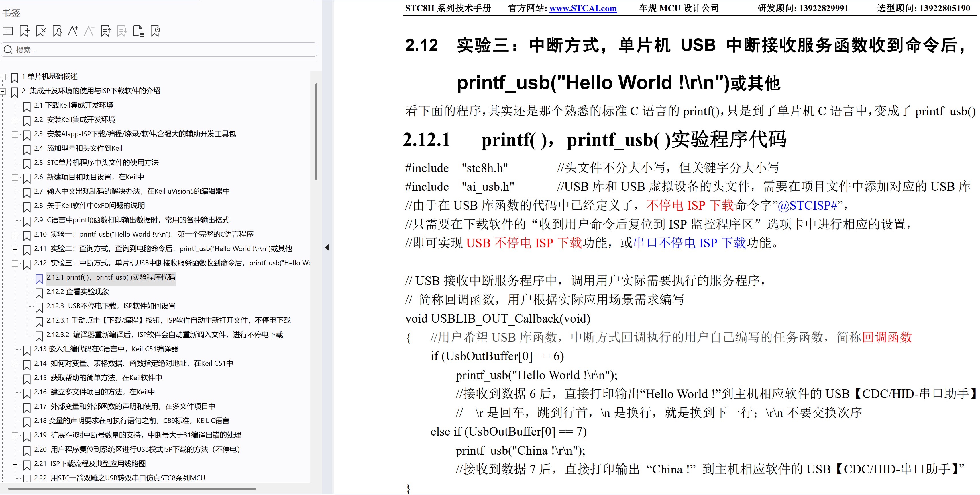The height and width of the screenshot is (495, 980).
Task: Select bookmark 2.13 嵌入汇编代码在C语言中
Action: 106,349
